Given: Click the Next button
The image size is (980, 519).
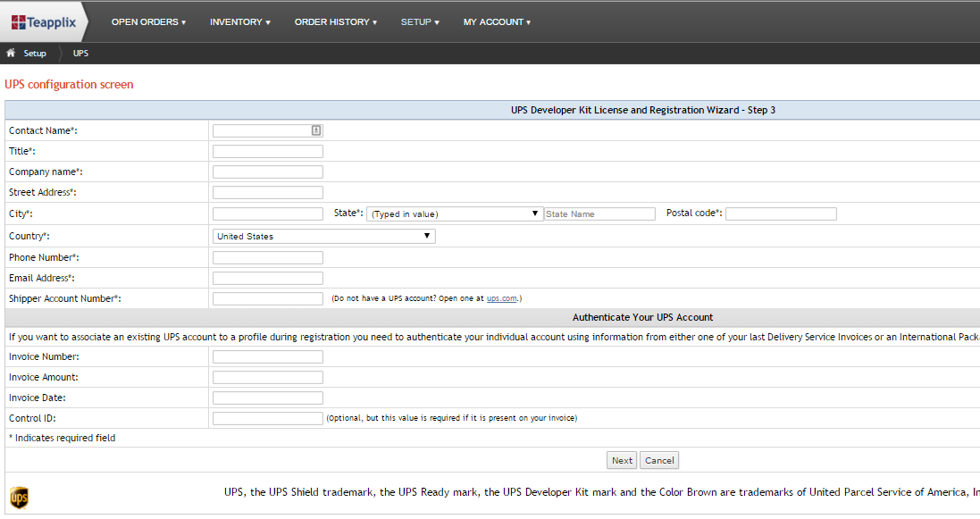Looking at the screenshot, I should tap(622, 460).
